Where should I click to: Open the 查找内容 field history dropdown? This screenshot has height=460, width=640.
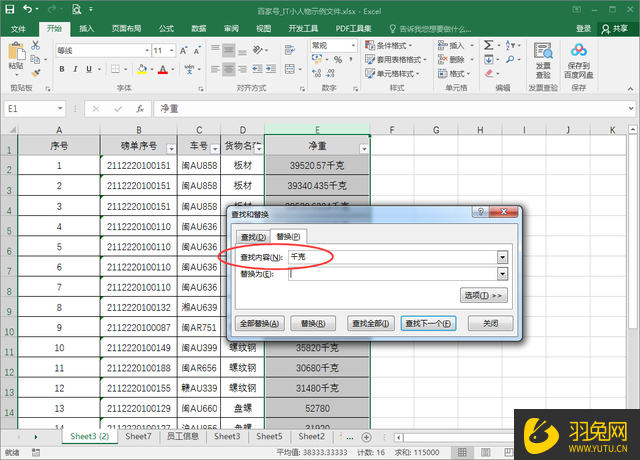pos(502,257)
